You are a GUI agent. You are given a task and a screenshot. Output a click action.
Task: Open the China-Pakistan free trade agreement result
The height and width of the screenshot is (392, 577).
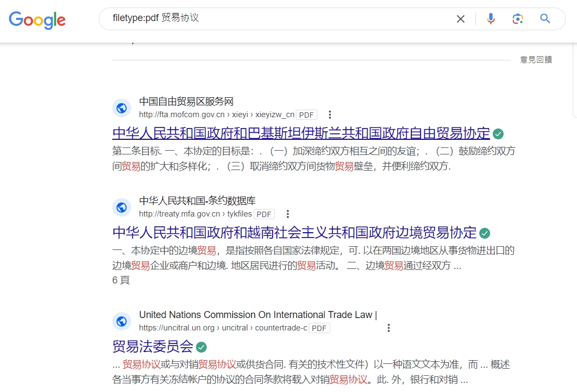point(301,133)
